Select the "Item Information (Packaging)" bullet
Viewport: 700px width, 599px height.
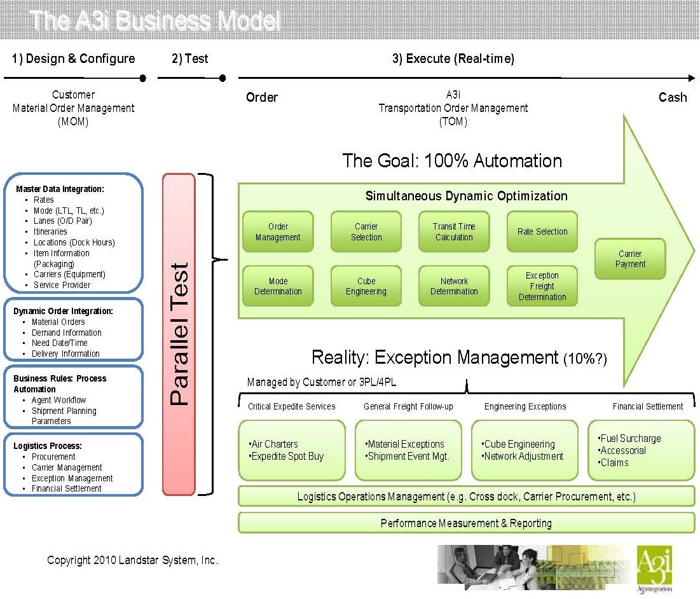tap(62, 258)
